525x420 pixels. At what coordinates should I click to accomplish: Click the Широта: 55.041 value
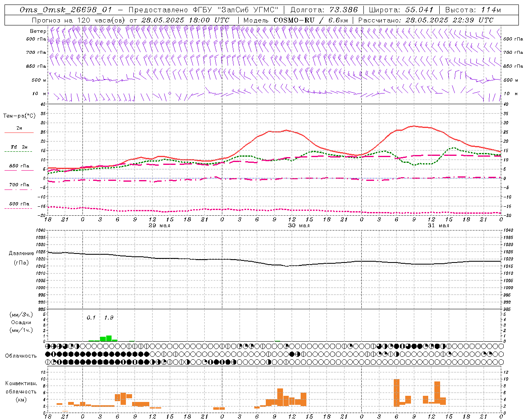pyautogui.click(x=401, y=10)
